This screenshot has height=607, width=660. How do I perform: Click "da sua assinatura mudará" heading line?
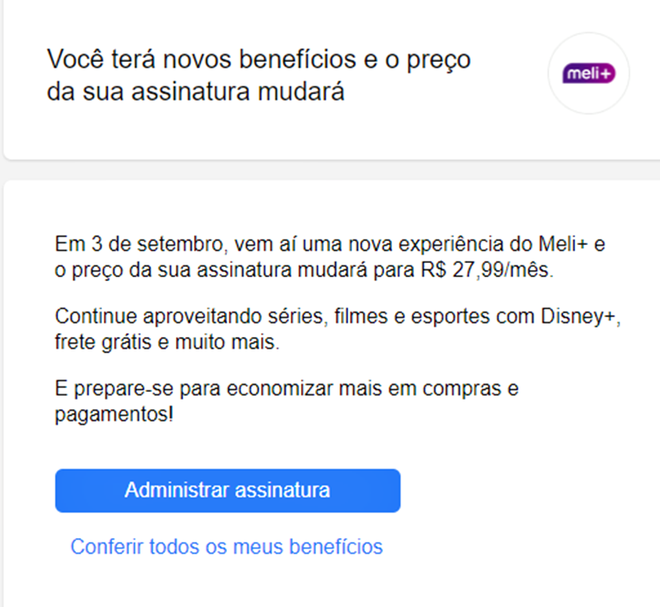pos(195,93)
